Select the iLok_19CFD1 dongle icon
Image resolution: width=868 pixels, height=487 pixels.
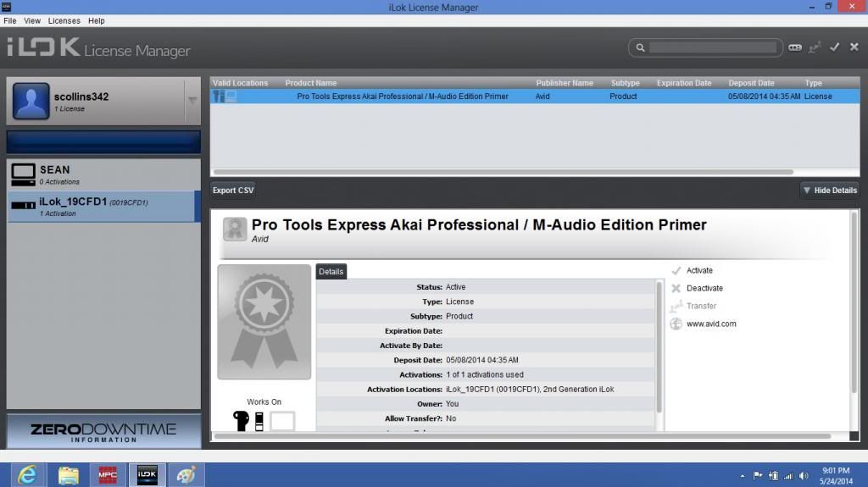23,205
